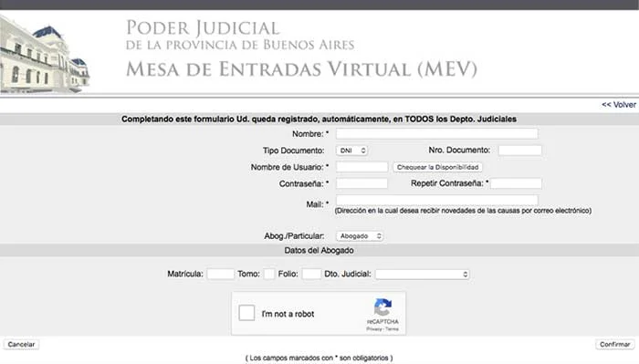Click the Confirmar button
The height and width of the screenshot is (364, 639).
tap(614, 345)
